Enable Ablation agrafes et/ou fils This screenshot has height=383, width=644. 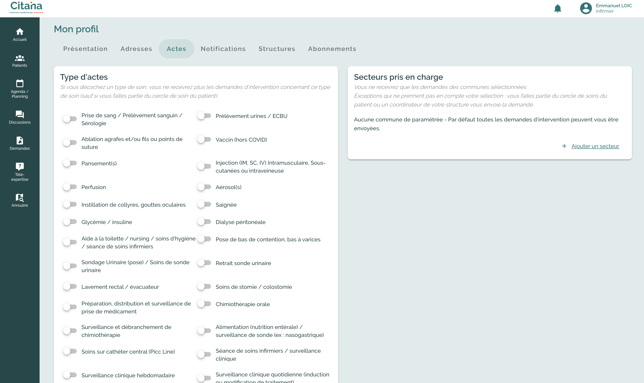pyautogui.click(x=69, y=143)
